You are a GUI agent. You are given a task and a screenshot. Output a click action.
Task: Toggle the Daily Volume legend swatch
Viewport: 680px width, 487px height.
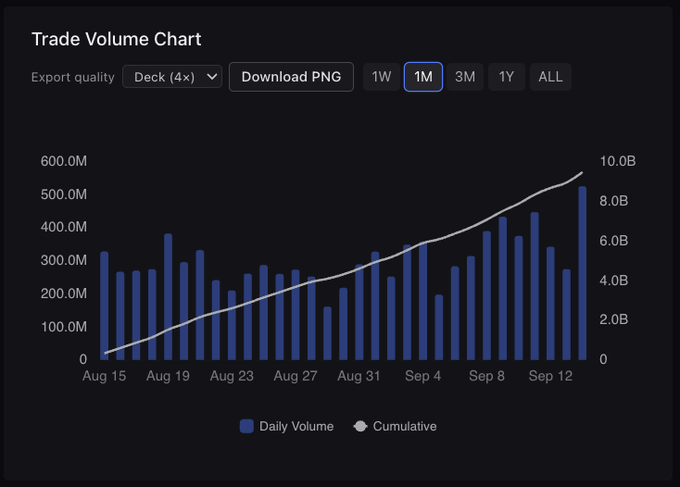click(x=247, y=426)
